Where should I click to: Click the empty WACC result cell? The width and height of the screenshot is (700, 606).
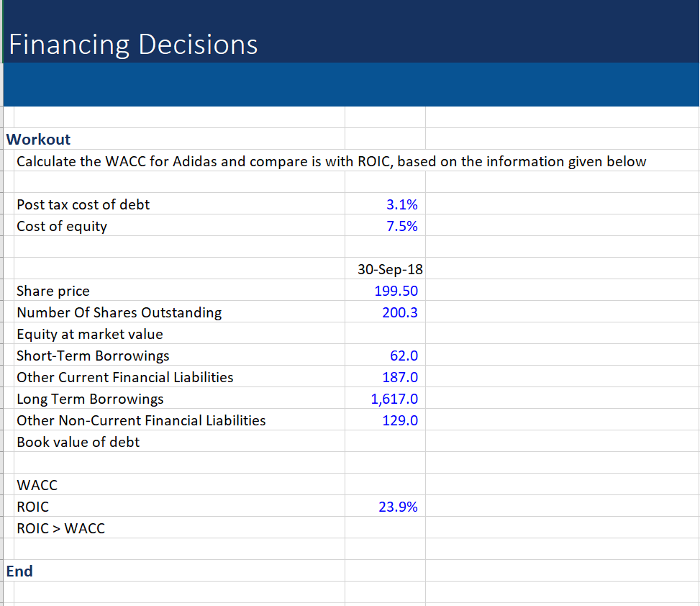coord(385,485)
